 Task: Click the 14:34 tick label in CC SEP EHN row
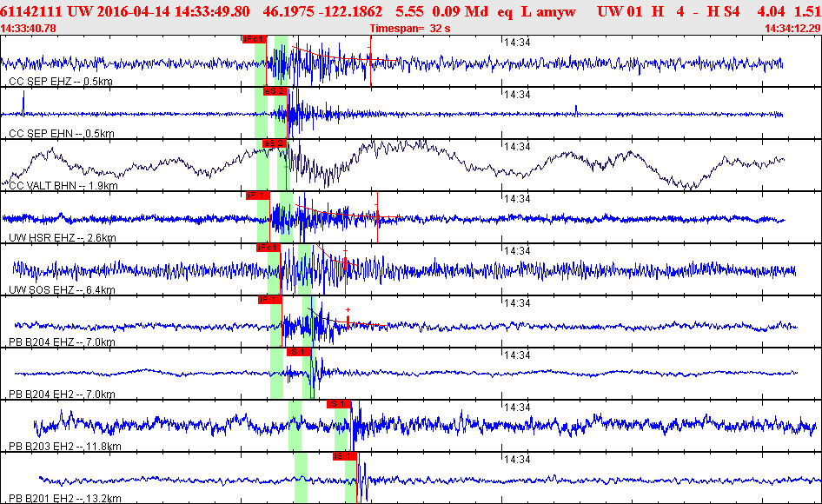tap(517, 95)
